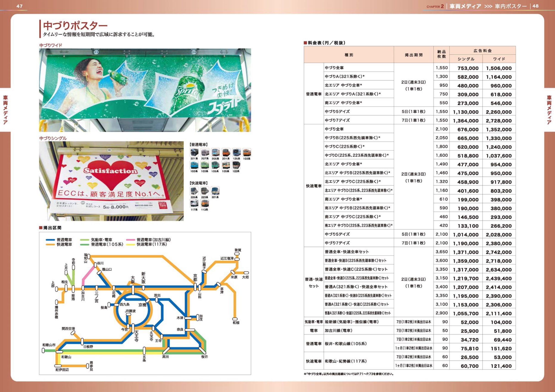Click the page number 47
The height and width of the screenshot is (392, 555).
[20, 6]
